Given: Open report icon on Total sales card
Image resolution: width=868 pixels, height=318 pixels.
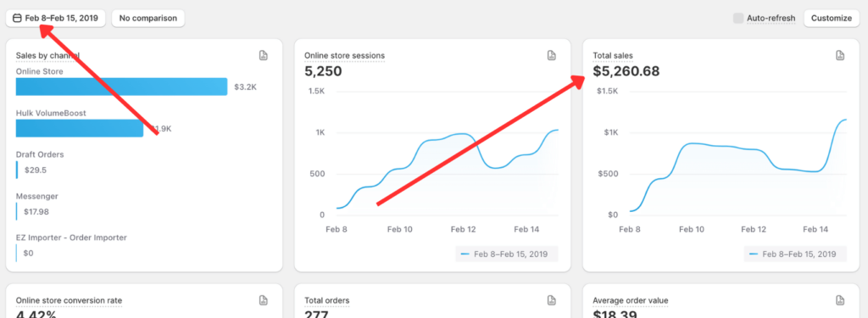Looking at the screenshot, I should tap(840, 55).
